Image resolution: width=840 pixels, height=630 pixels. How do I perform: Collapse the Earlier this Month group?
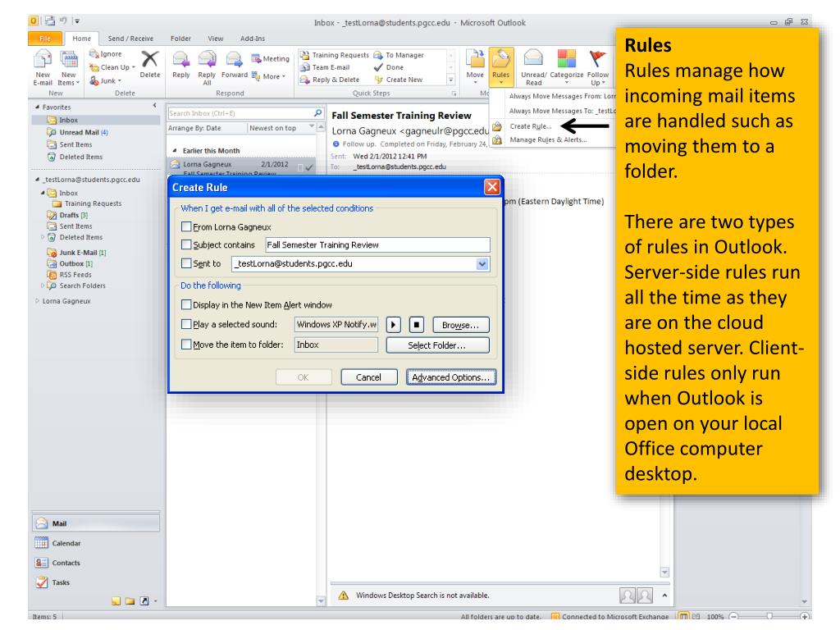pos(175,151)
